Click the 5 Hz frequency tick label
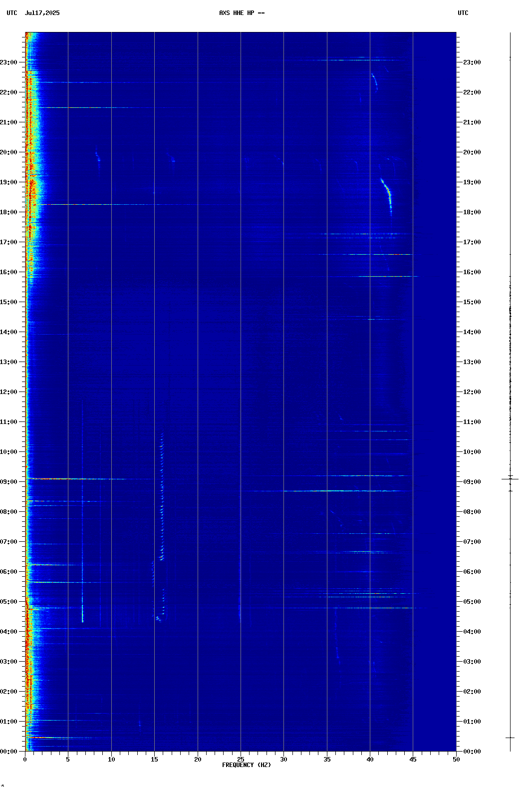 click(68, 760)
